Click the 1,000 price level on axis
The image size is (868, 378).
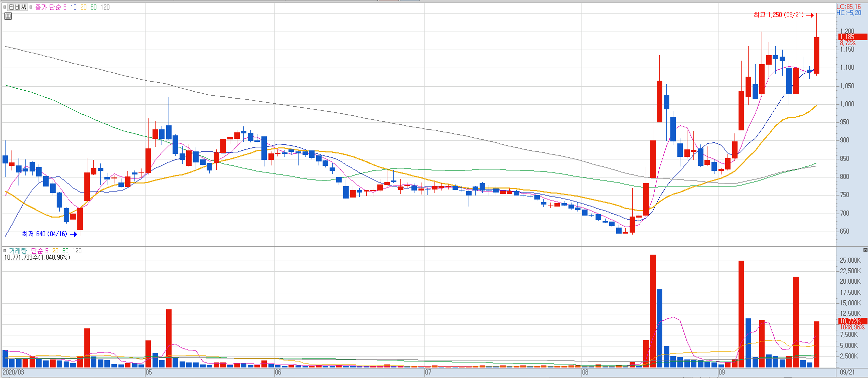click(x=847, y=104)
